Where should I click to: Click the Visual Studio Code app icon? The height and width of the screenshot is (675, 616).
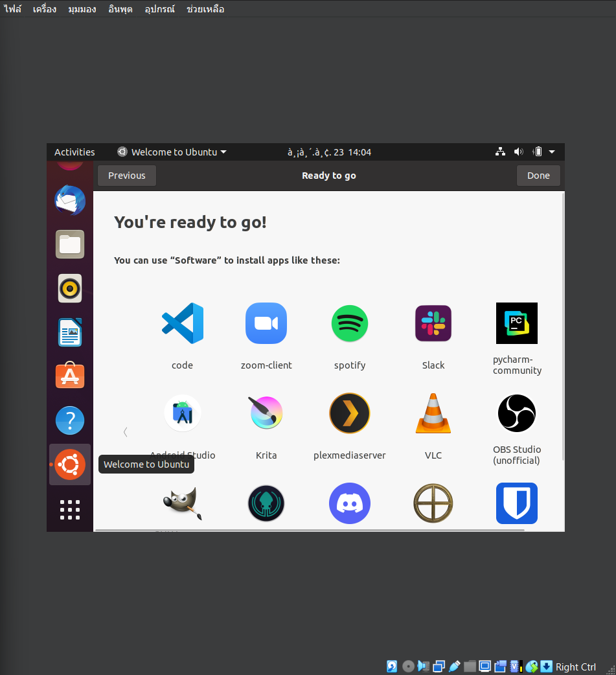tap(182, 323)
